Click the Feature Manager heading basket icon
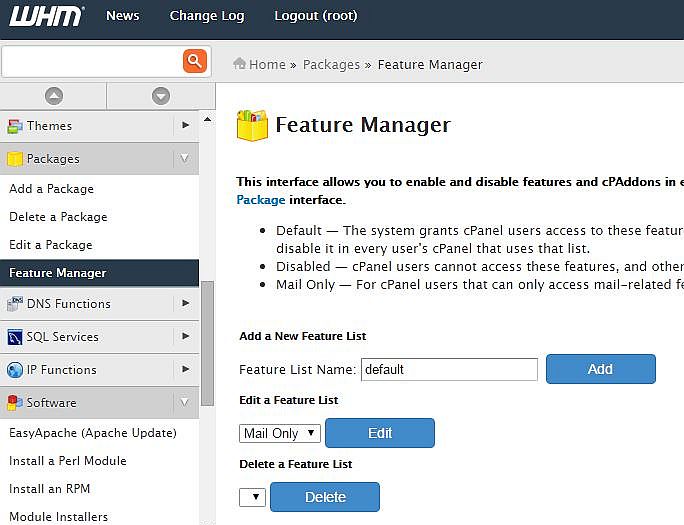Viewport: 684px width, 525px height. (252, 126)
